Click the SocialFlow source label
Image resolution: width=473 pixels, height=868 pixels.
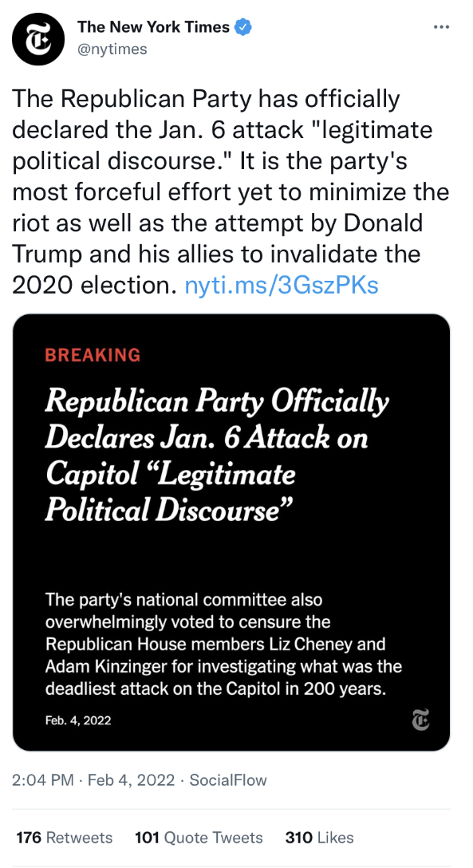tap(228, 780)
